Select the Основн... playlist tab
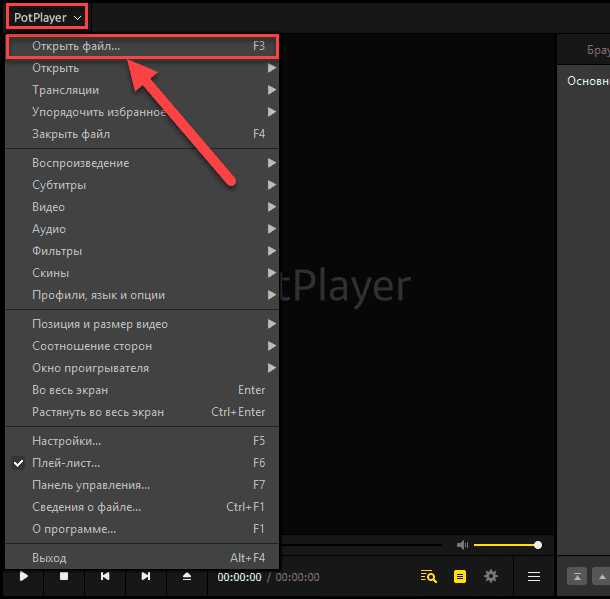Image resolution: width=610 pixels, height=599 pixels. coord(588,81)
